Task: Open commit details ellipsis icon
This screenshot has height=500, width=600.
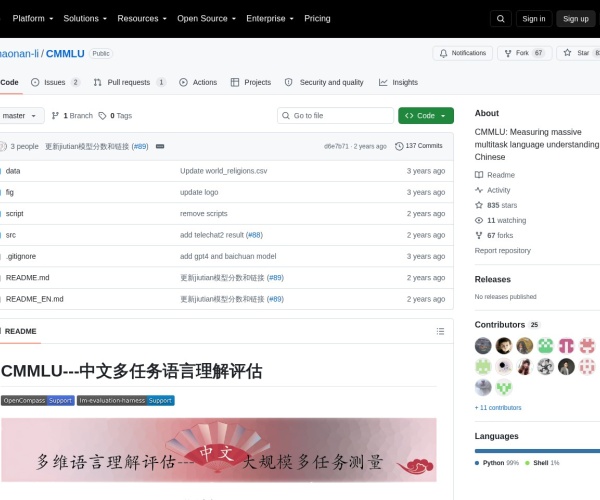Action: [x=160, y=147]
